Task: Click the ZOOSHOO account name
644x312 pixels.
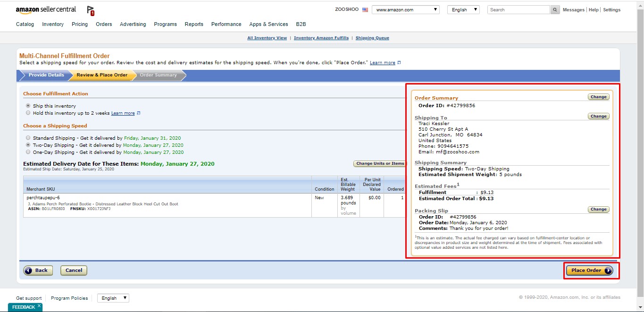Action: (x=347, y=10)
